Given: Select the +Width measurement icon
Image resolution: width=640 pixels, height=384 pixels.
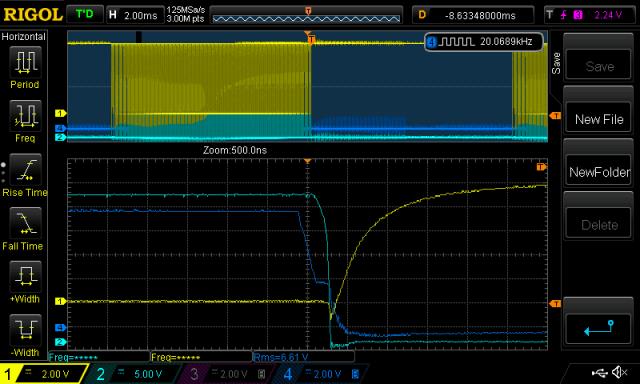Looking at the screenshot, I should click(25, 277).
